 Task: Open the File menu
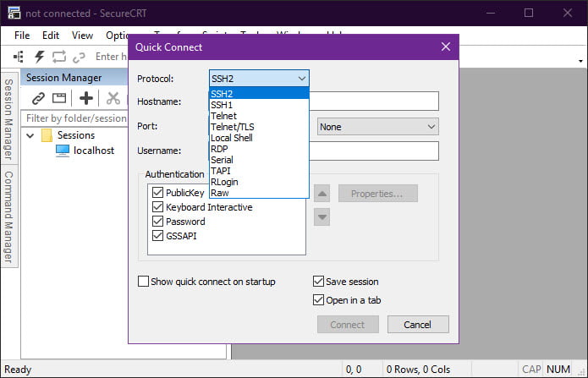click(22, 36)
